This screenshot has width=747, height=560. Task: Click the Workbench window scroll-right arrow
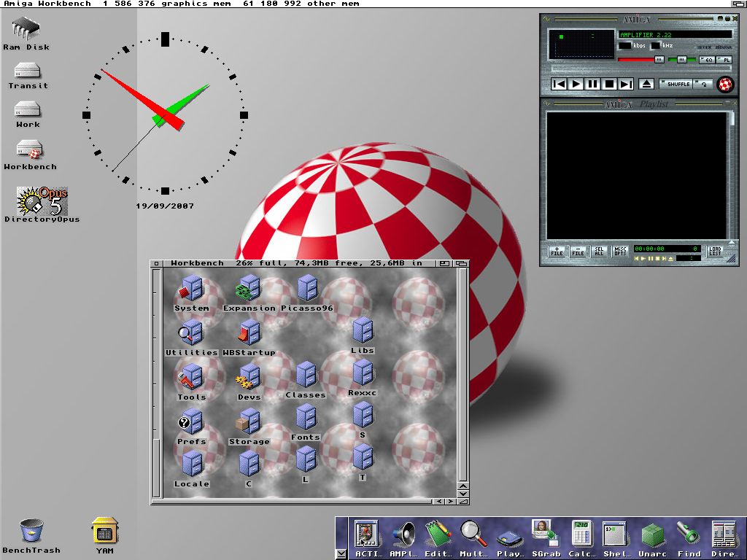[449, 502]
